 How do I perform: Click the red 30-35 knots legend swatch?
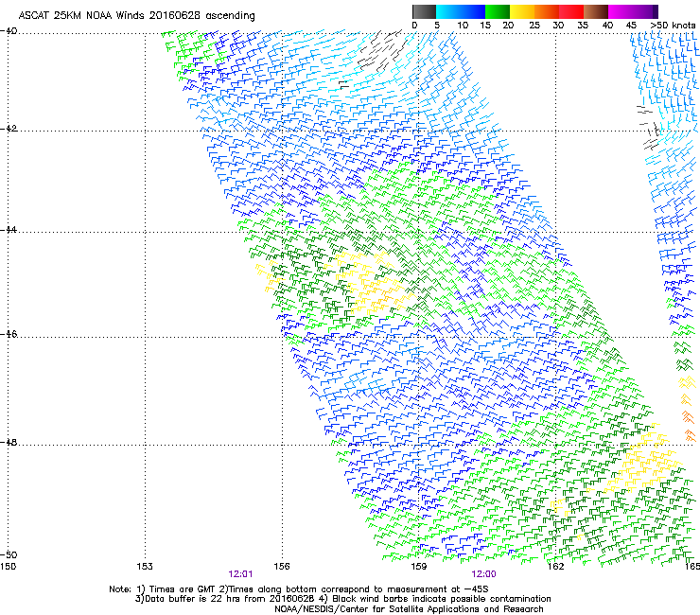(571, 11)
